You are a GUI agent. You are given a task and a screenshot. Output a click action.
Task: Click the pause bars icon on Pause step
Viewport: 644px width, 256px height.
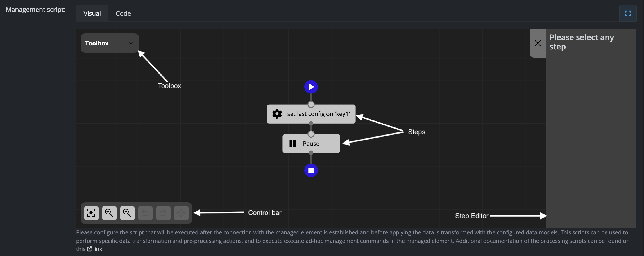pyautogui.click(x=292, y=144)
